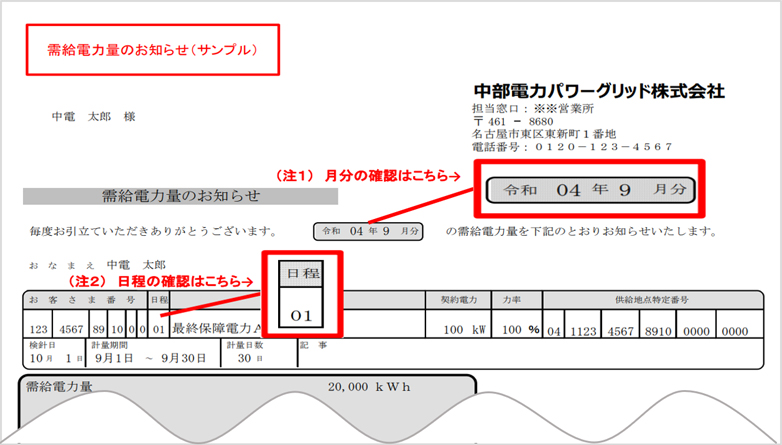Click the 検針日 label
Viewport: 782px width, 445px height.
click(42, 345)
